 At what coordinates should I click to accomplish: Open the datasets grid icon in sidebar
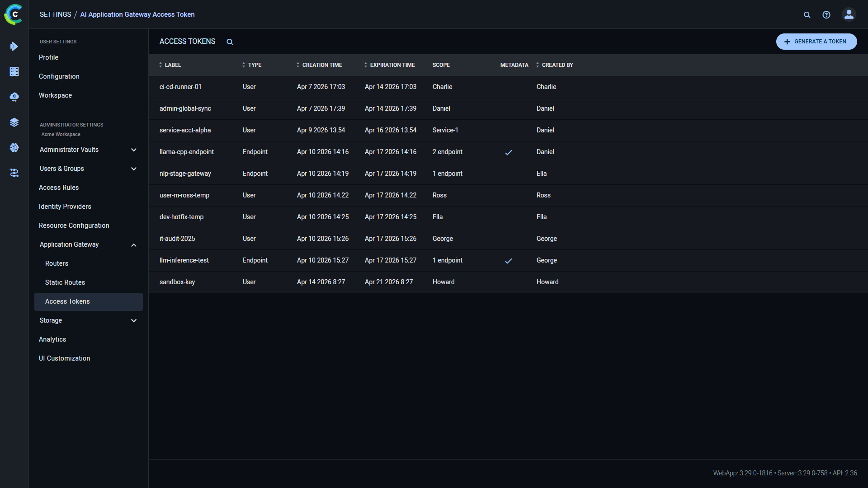[x=14, y=71]
